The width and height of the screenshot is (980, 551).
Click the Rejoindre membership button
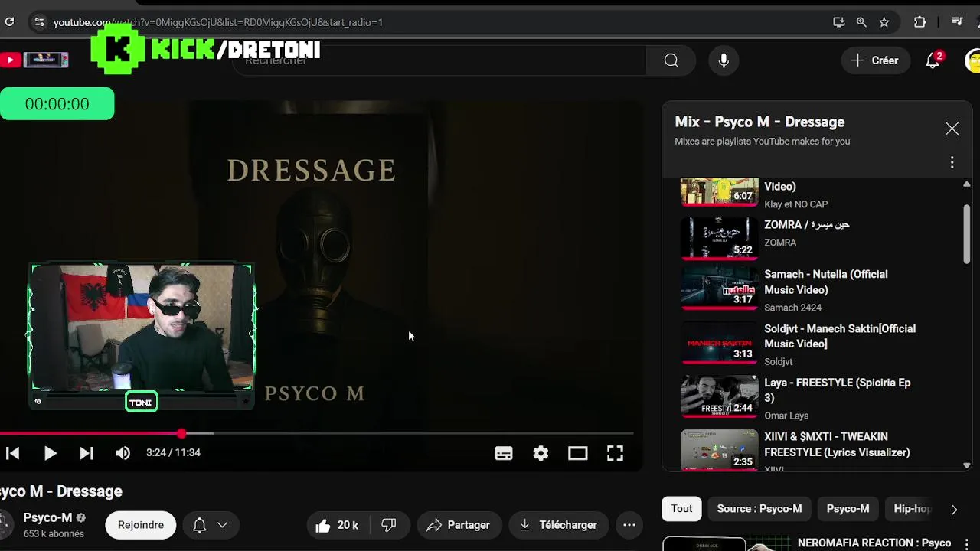coord(141,525)
